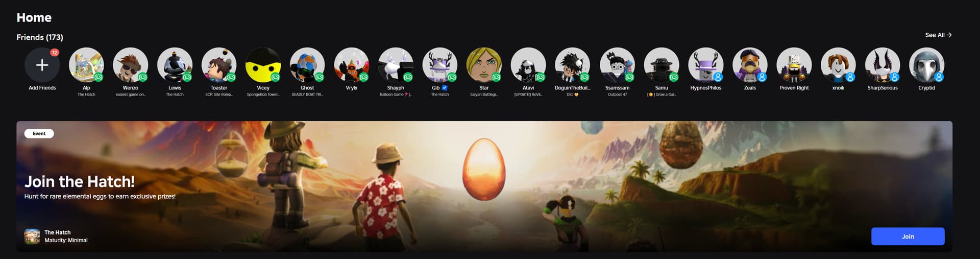Click the Home page title
The width and height of the screenshot is (980, 259).
(x=34, y=17)
